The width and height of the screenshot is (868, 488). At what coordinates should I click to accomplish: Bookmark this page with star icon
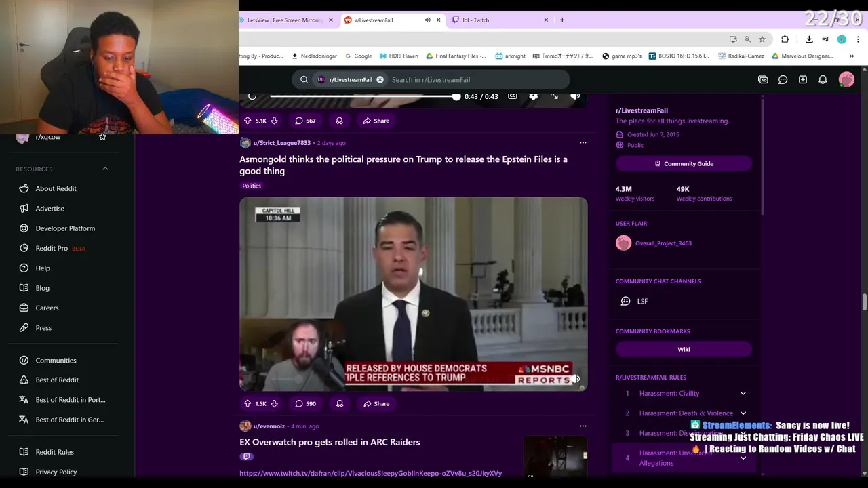pyautogui.click(x=762, y=39)
